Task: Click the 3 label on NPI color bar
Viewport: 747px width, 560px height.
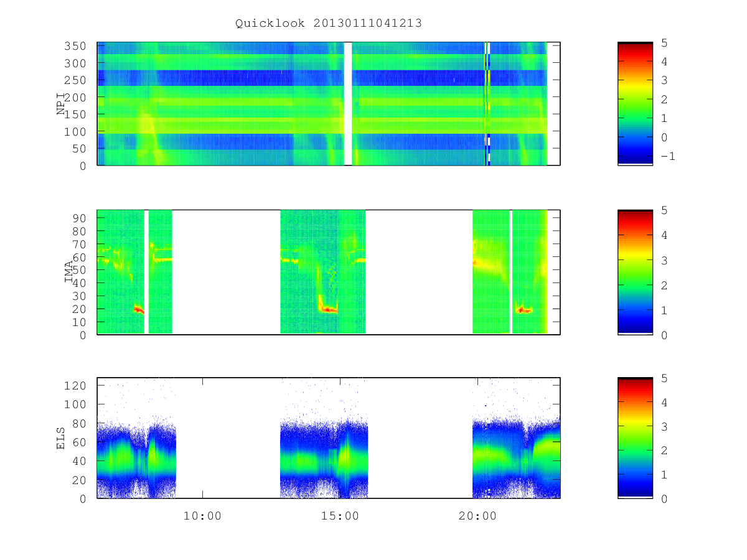Action: [664, 80]
